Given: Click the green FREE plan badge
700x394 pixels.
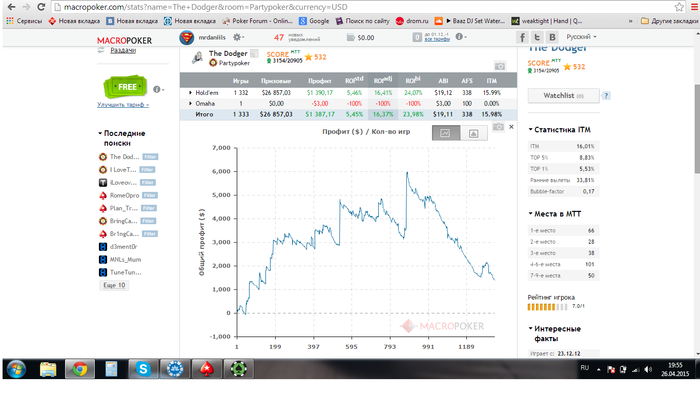Looking at the screenshot, I should pos(125,87).
